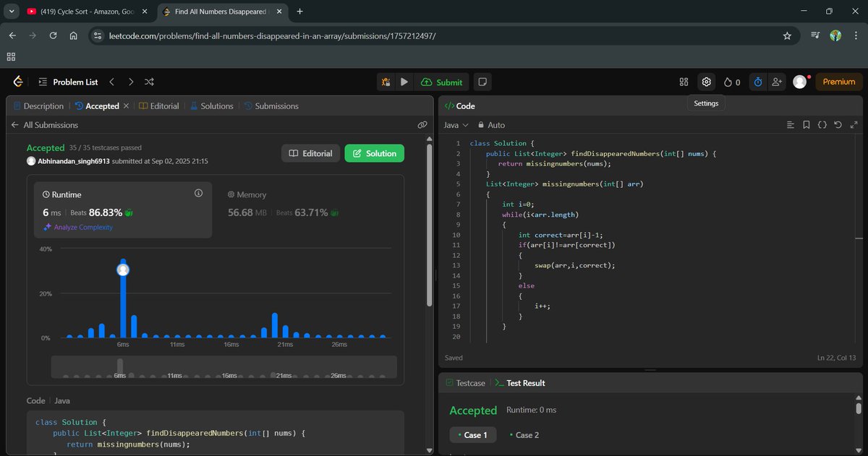
Task: Toggle the Auto lock setting
Action: [491, 125]
